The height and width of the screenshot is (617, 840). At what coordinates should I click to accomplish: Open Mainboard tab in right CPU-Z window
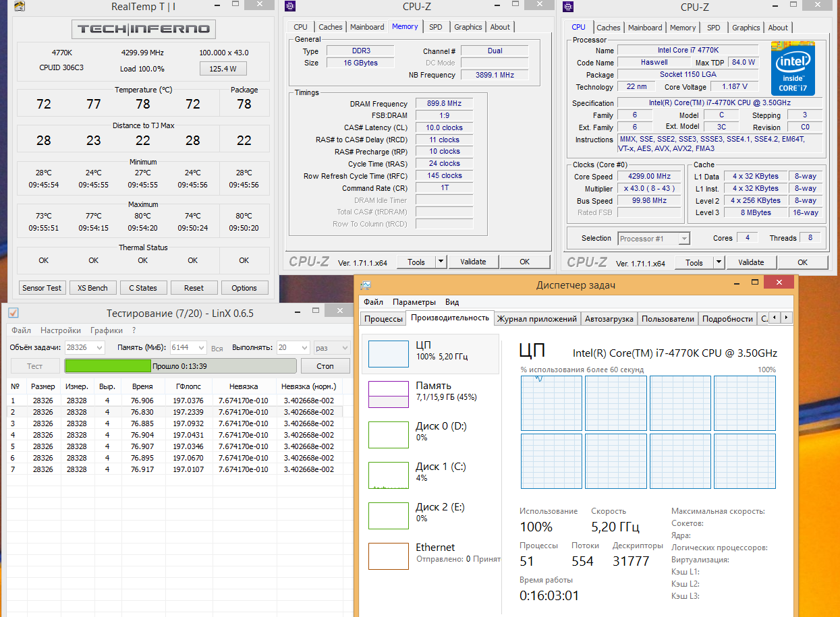click(x=645, y=28)
